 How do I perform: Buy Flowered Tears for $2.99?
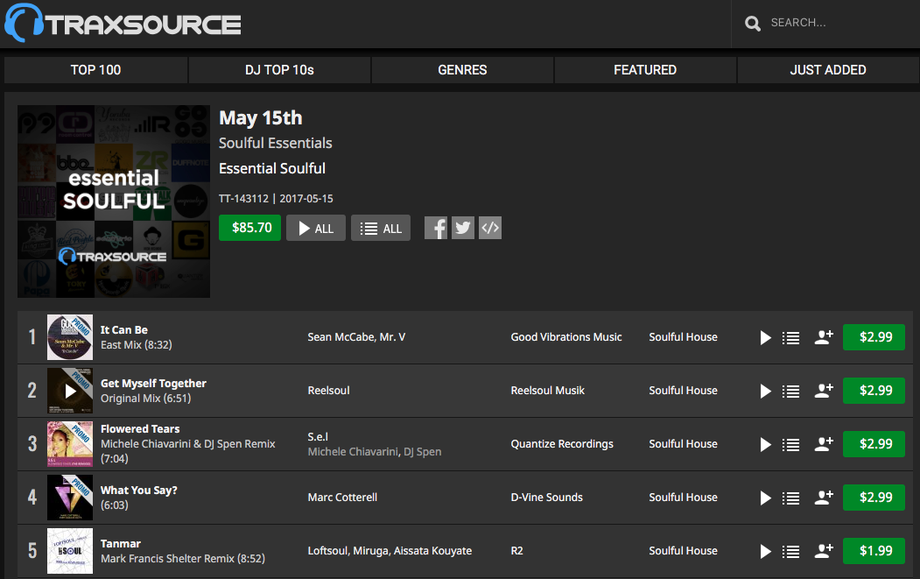coord(874,444)
